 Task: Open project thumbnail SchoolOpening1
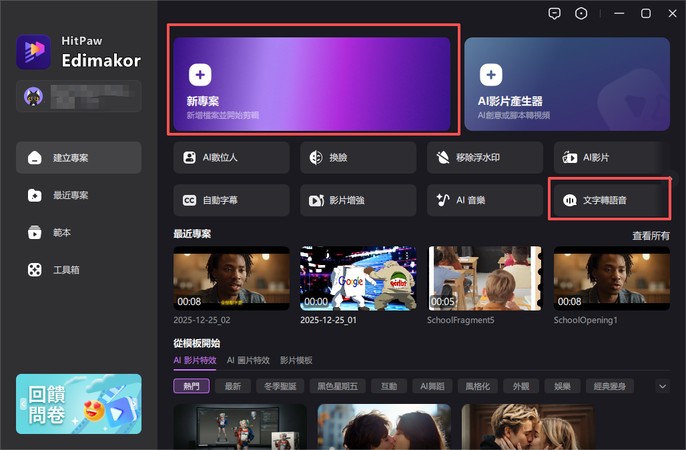point(612,278)
